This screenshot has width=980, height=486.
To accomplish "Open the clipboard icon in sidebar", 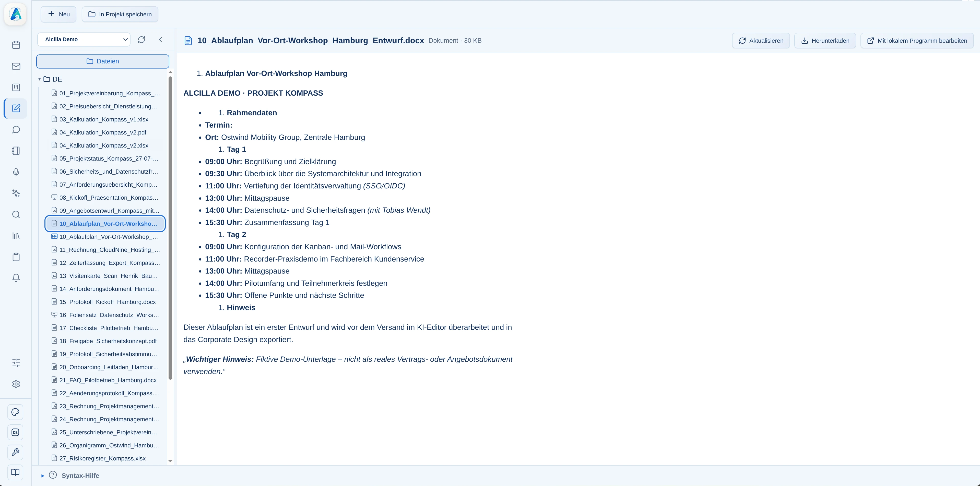I will (16, 257).
